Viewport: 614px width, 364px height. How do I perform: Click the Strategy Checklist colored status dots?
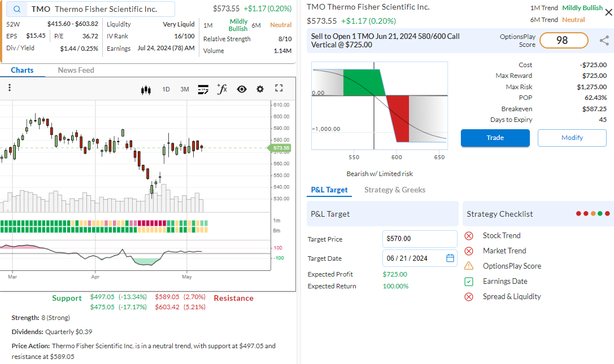(593, 214)
